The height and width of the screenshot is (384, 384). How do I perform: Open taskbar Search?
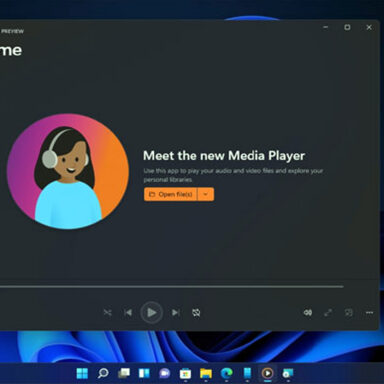[103, 373]
